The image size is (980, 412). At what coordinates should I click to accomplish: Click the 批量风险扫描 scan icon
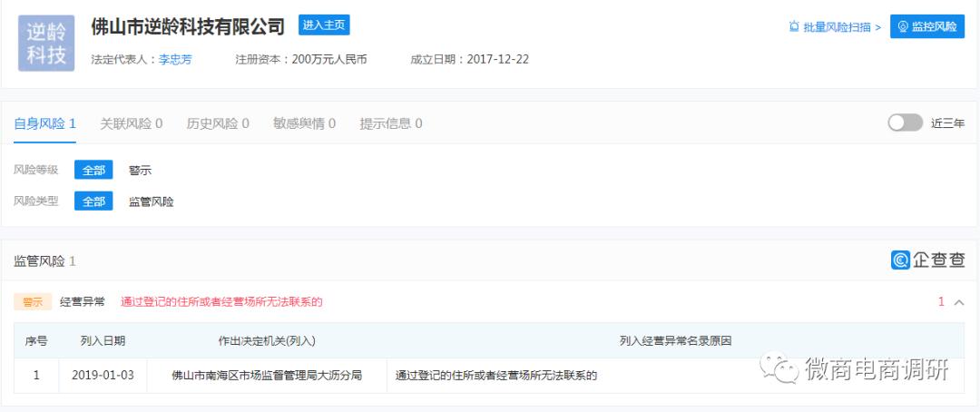point(794,27)
